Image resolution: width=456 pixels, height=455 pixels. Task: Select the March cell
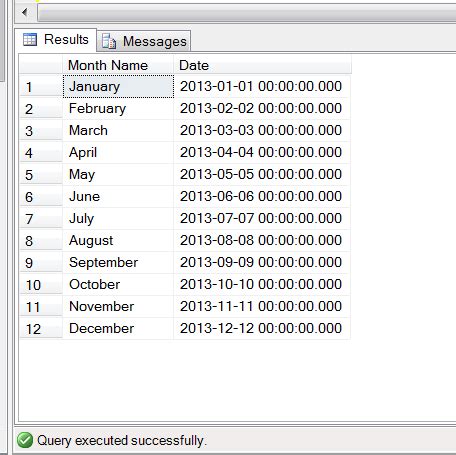118,131
